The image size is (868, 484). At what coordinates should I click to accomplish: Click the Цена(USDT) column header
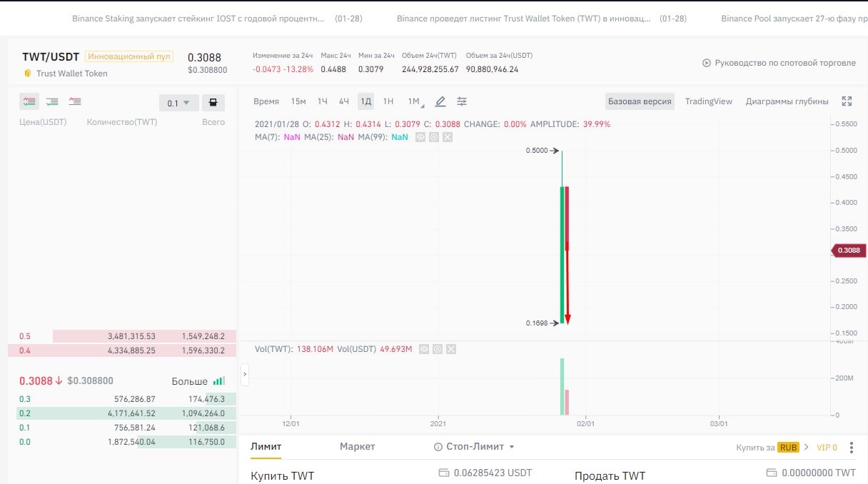click(x=43, y=122)
